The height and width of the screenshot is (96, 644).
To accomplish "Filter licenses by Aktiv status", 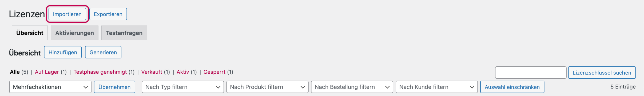I will coord(183,72).
